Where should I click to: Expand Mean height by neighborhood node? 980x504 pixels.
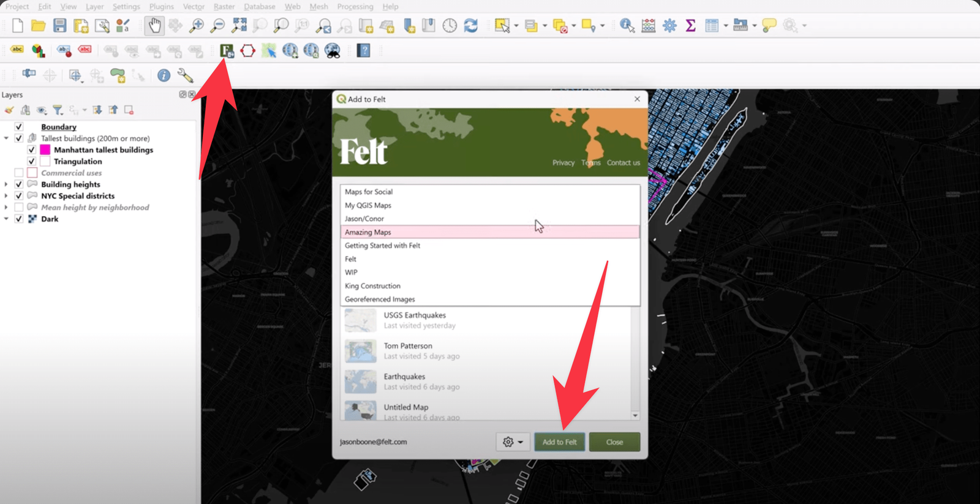6,207
